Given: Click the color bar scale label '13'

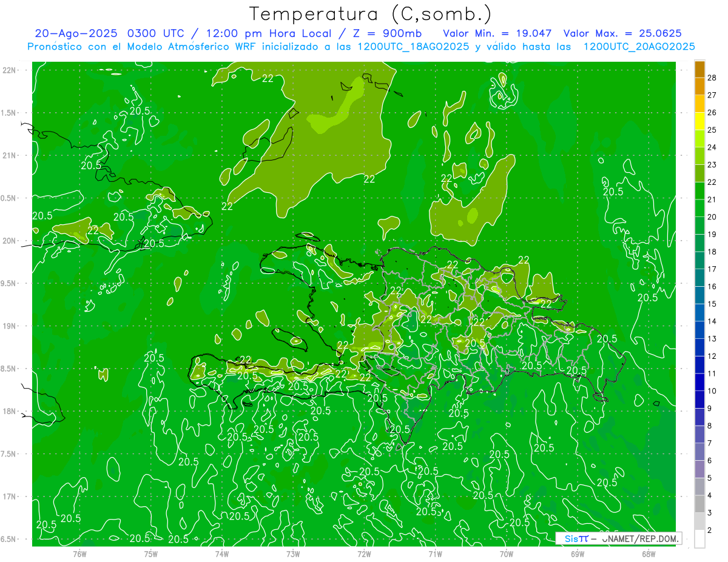Looking at the screenshot, I should (x=712, y=339).
